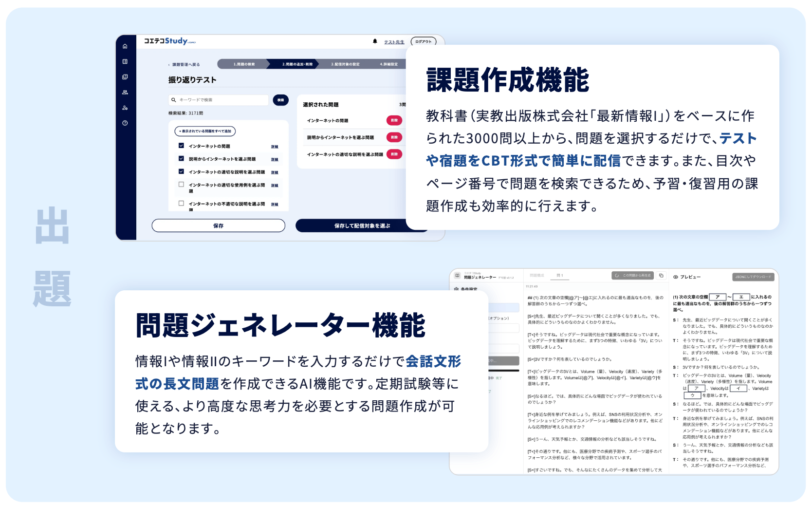Click the イ blank box in preview
This screenshot has height=506, width=812.
pyautogui.click(x=738, y=389)
